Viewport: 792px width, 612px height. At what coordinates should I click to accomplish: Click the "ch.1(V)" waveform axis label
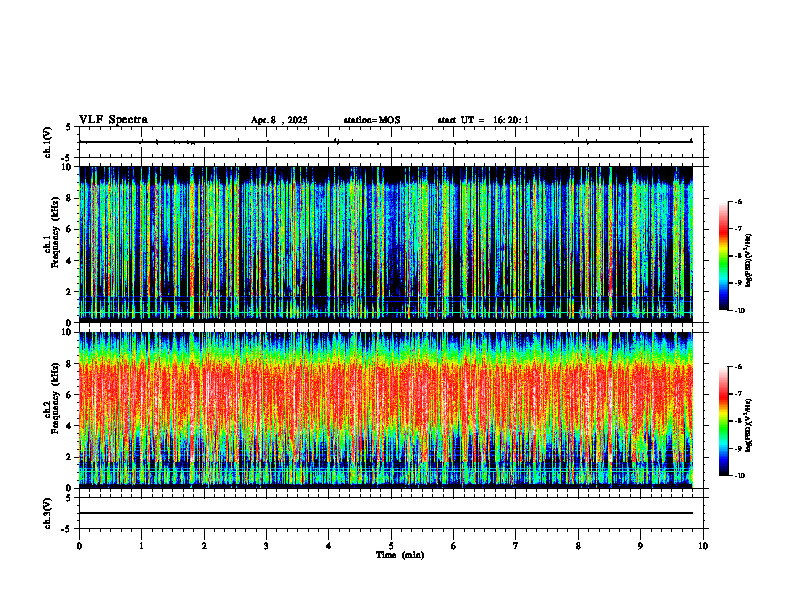click(48, 142)
